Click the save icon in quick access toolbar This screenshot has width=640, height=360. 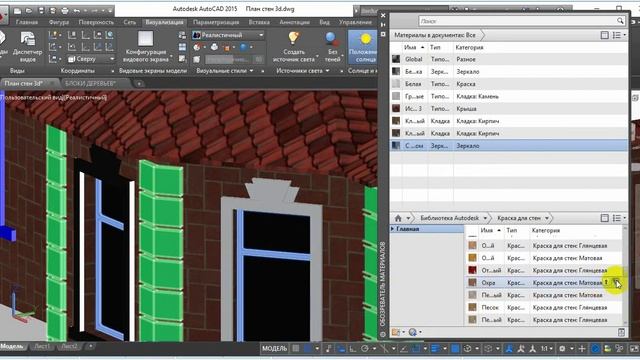(41, 11)
